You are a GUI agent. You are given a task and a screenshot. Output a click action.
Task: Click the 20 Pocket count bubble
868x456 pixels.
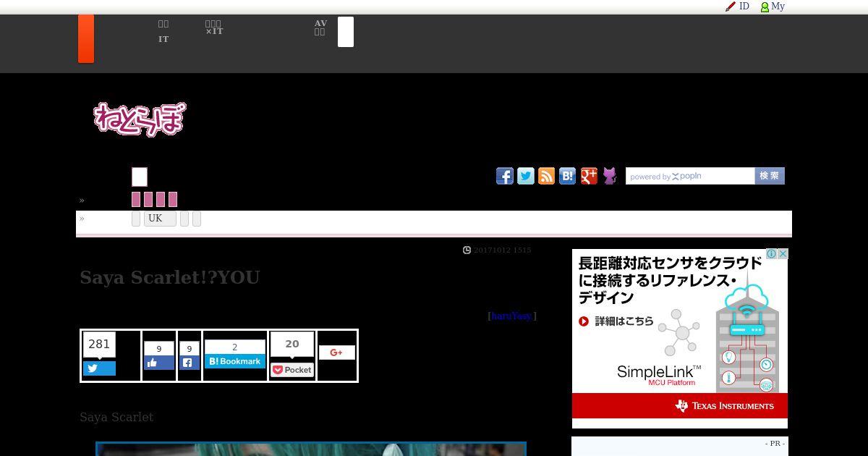pyautogui.click(x=292, y=345)
